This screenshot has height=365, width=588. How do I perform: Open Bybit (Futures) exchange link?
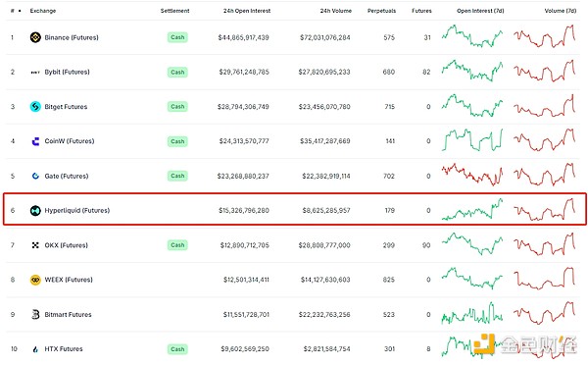point(67,72)
